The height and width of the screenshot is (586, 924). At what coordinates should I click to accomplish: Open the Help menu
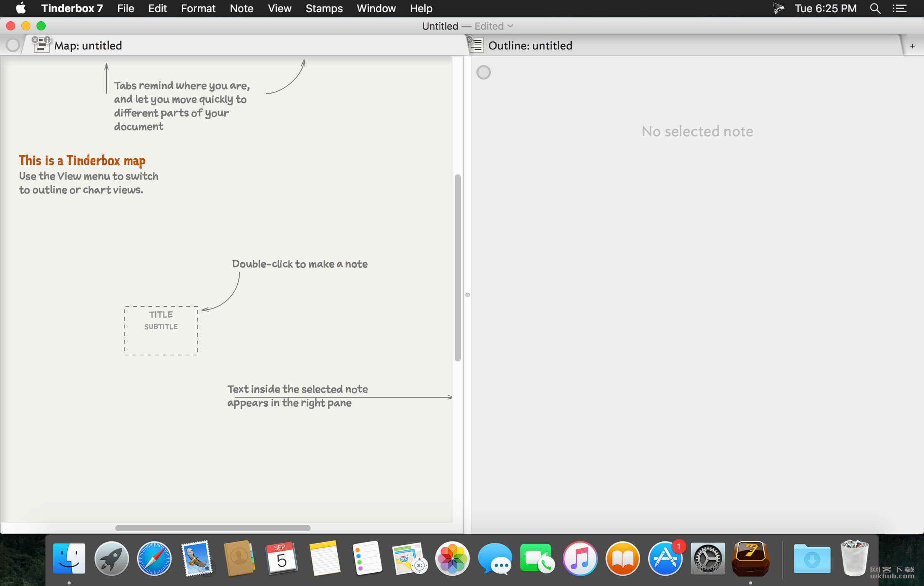click(x=421, y=8)
